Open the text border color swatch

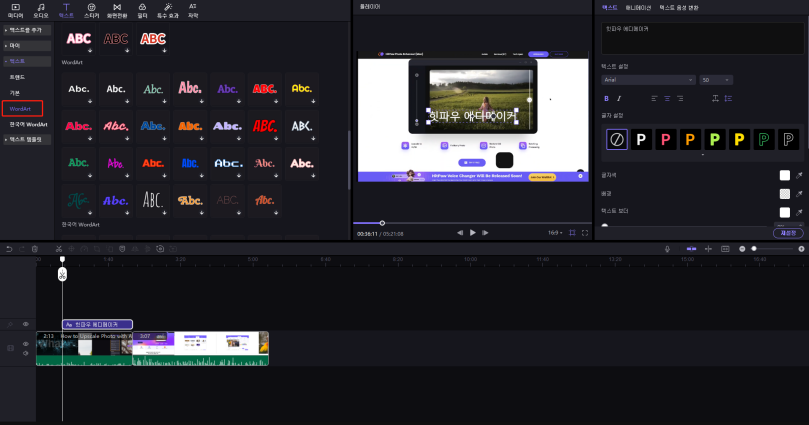(x=785, y=212)
